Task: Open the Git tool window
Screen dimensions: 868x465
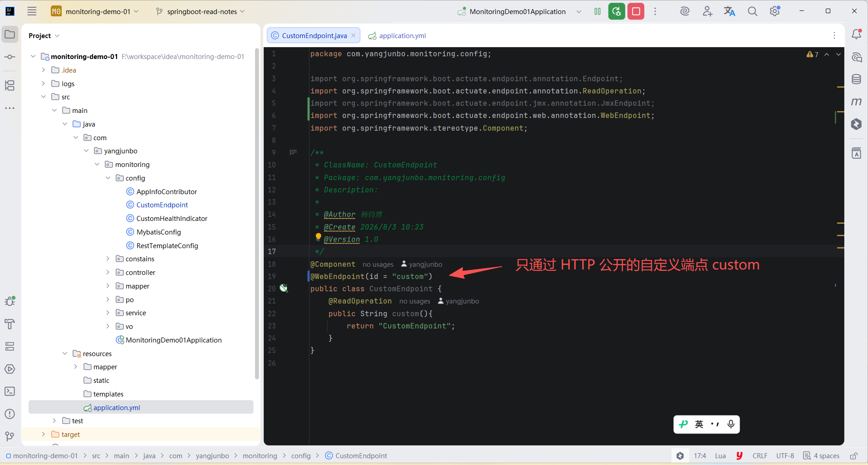Action: pyautogui.click(x=10, y=436)
